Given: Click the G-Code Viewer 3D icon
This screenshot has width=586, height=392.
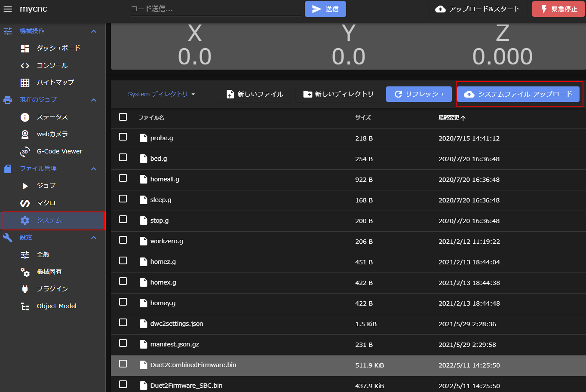Looking at the screenshot, I should click(x=25, y=151).
